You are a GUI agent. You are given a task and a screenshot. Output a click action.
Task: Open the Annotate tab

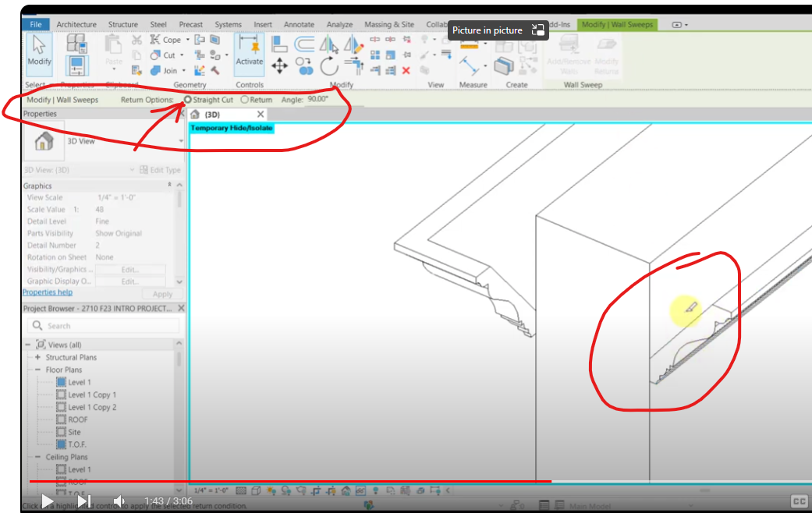coord(299,24)
